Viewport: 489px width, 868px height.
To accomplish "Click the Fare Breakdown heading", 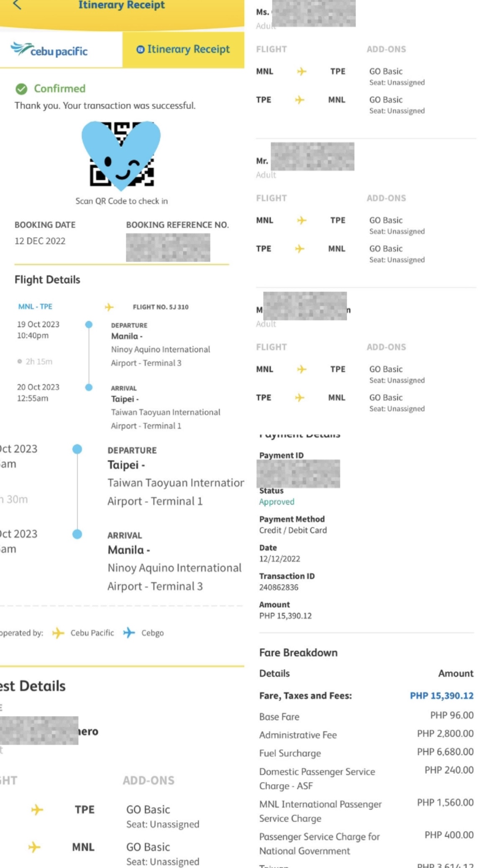I will (298, 652).
